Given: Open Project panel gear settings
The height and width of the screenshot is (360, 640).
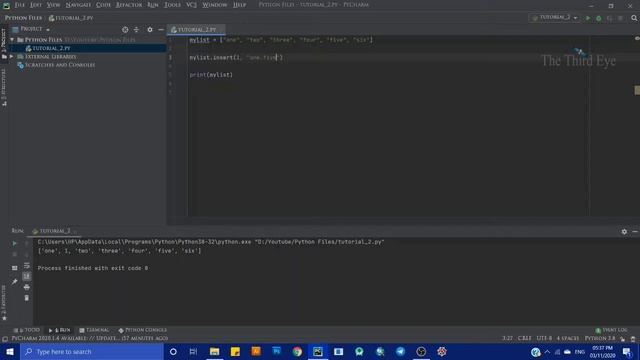Looking at the screenshot, I should (x=150, y=29).
